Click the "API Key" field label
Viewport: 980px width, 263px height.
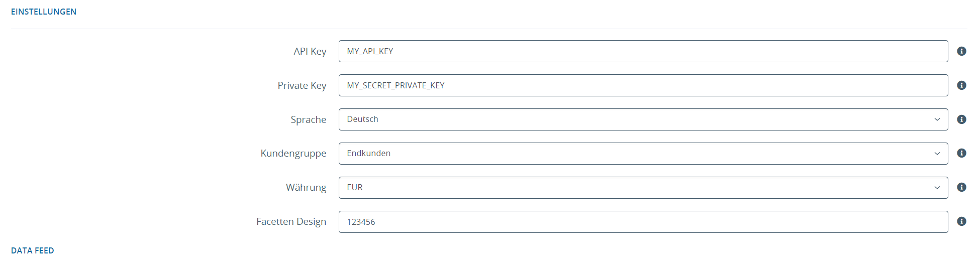click(x=310, y=51)
